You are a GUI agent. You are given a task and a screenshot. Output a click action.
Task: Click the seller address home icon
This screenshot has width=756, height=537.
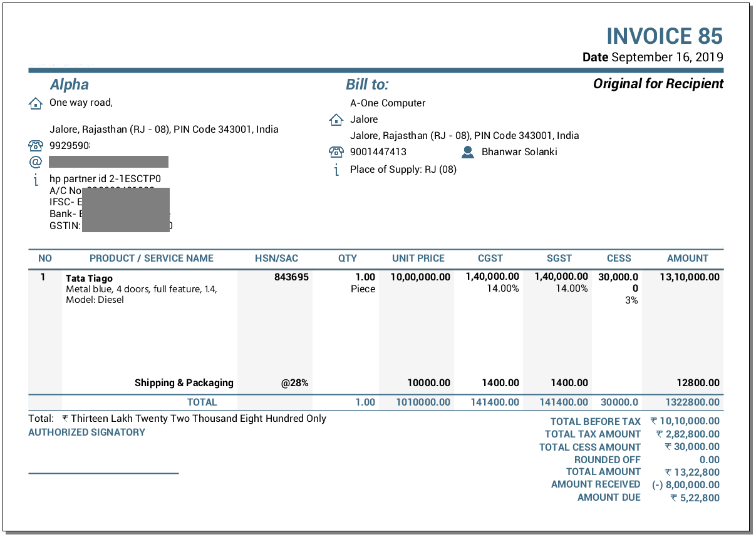[x=36, y=103]
